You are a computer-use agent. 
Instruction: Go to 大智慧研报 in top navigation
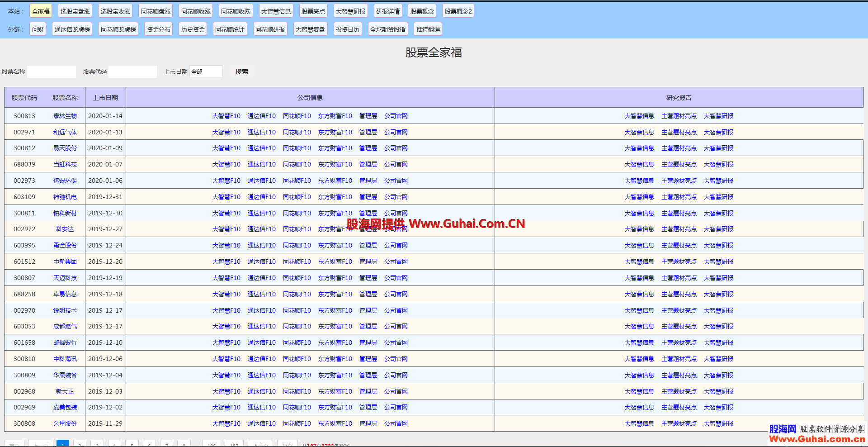pyautogui.click(x=350, y=11)
